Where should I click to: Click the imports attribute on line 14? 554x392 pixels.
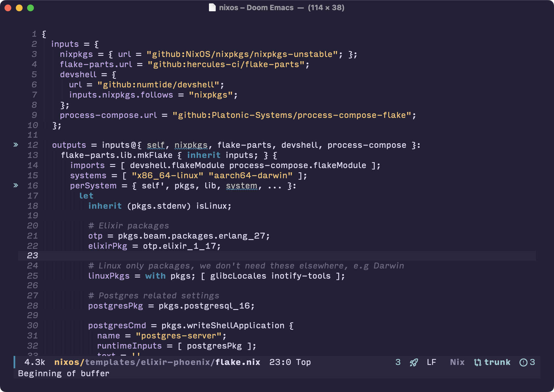87,166
